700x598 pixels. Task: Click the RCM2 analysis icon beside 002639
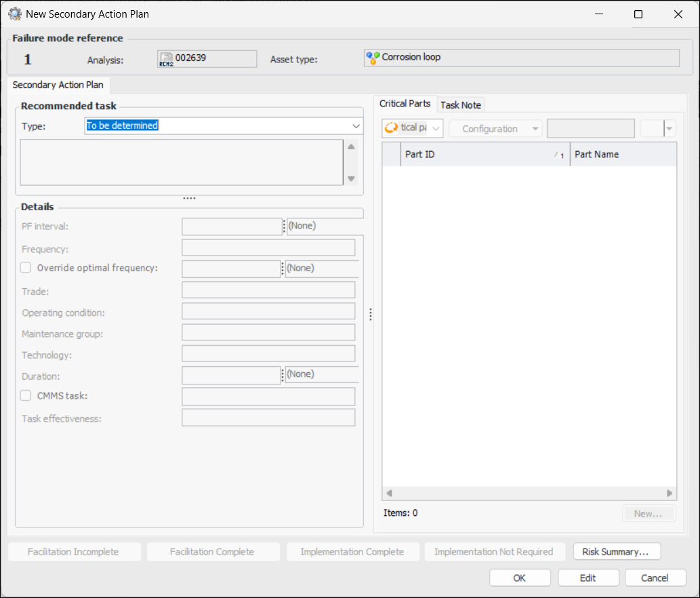tap(166, 59)
